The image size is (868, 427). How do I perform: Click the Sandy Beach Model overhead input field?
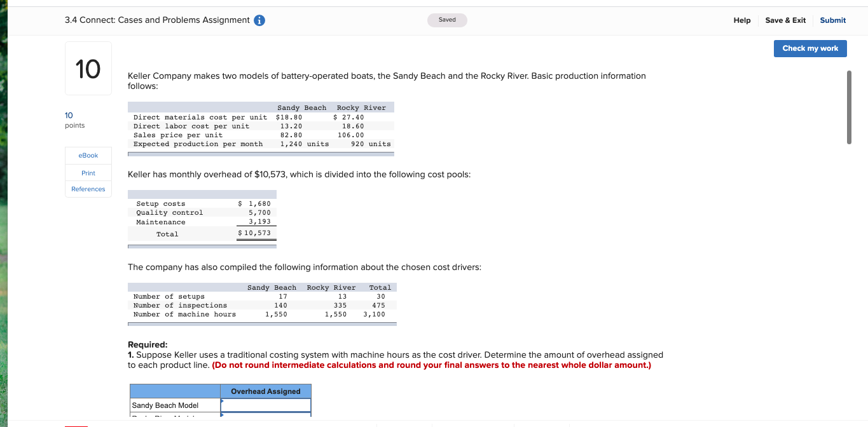point(265,404)
